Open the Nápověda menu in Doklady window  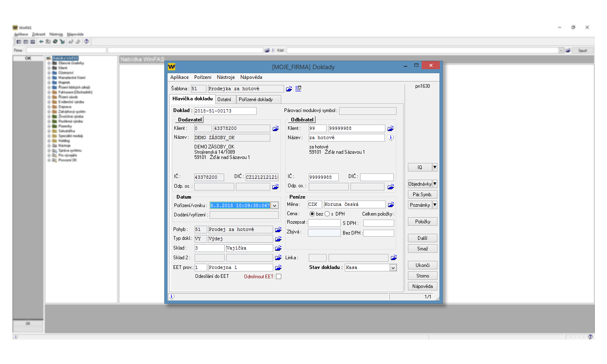click(251, 77)
